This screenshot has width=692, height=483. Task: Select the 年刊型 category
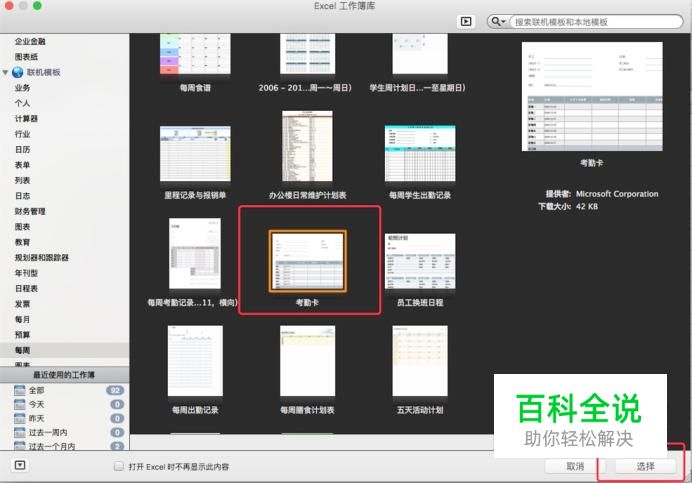pyautogui.click(x=26, y=273)
